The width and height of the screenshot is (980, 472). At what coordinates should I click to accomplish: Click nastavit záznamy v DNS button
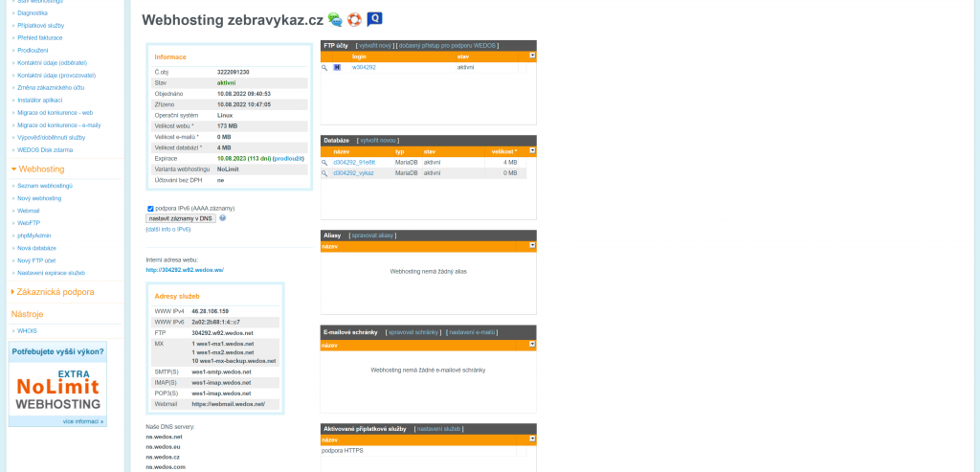181,218
